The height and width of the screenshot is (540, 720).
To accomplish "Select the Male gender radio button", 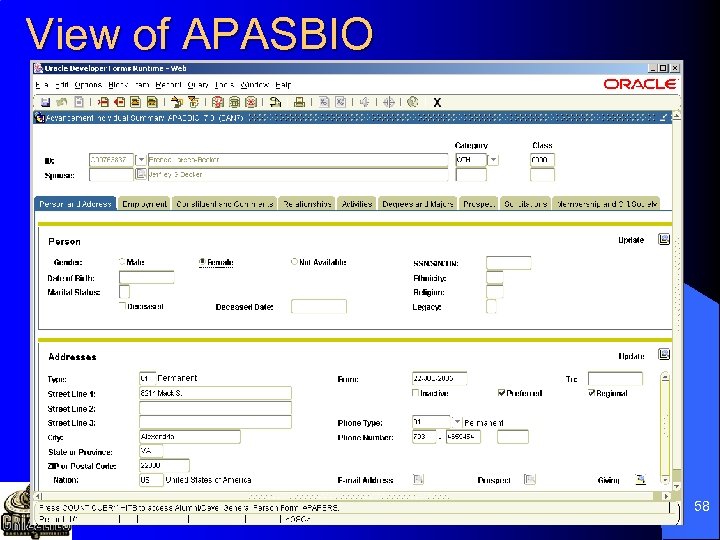I will [122, 262].
